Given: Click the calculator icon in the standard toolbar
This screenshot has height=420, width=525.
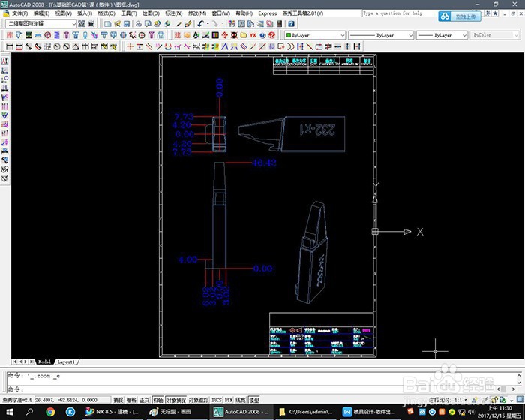Looking at the screenshot, I should (279, 24).
